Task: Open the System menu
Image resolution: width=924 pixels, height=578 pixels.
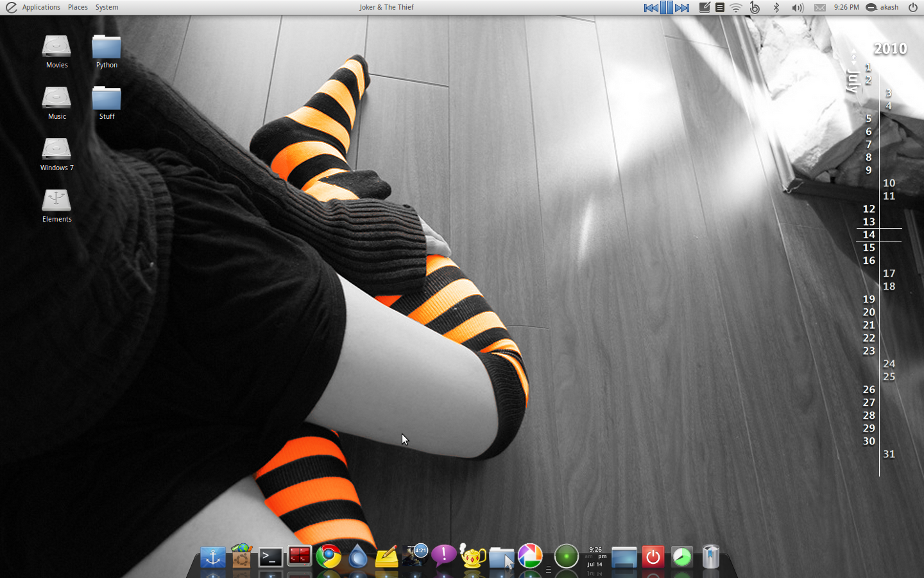Action: click(107, 7)
